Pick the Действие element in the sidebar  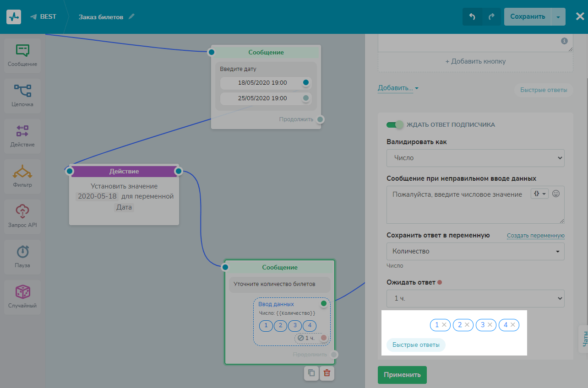22,136
